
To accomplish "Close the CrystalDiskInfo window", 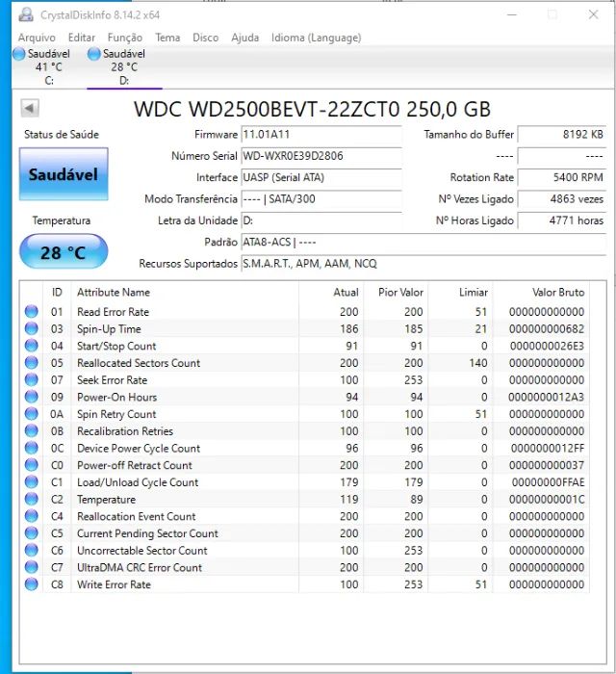I will (593, 14).
